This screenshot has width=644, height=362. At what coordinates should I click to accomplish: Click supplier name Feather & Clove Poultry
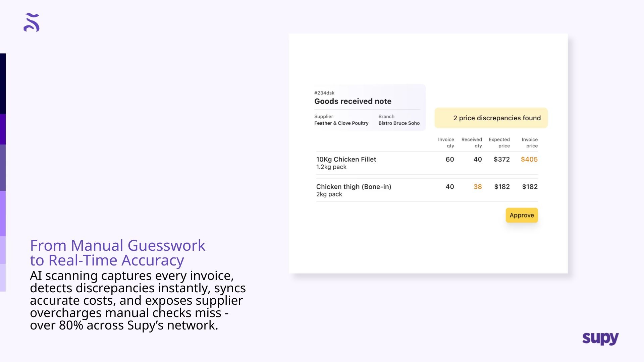pos(341,123)
